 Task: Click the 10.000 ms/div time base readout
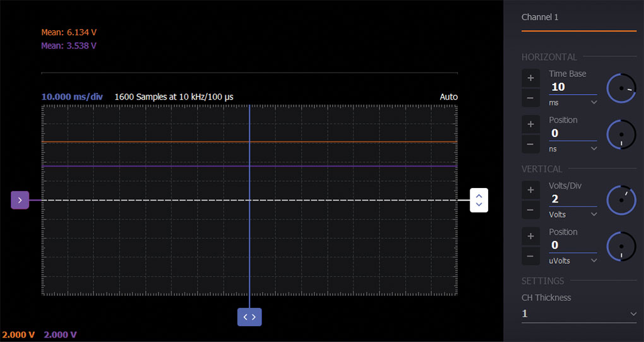72,97
